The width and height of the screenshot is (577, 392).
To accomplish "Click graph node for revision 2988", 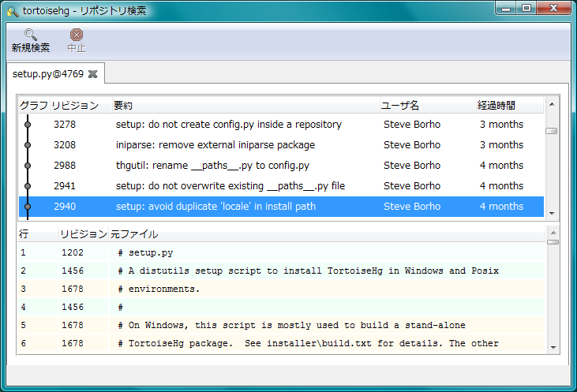I will coord(28,166).
